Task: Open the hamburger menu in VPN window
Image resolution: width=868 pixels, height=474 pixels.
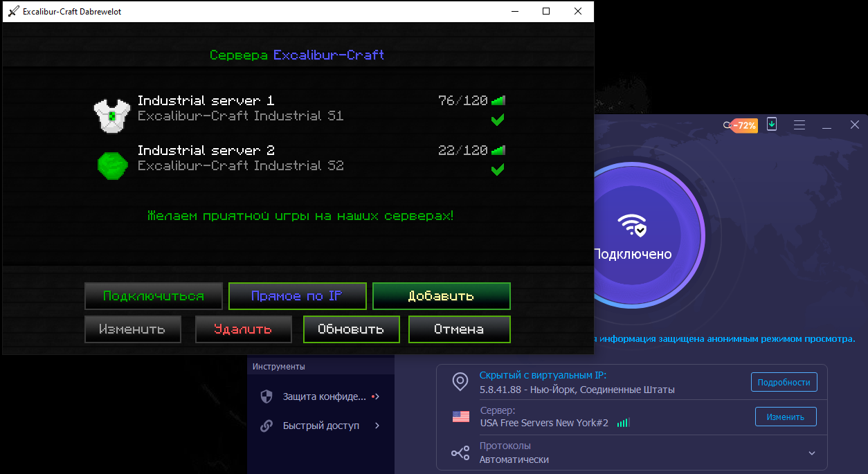Action: [x=799, y=125]
